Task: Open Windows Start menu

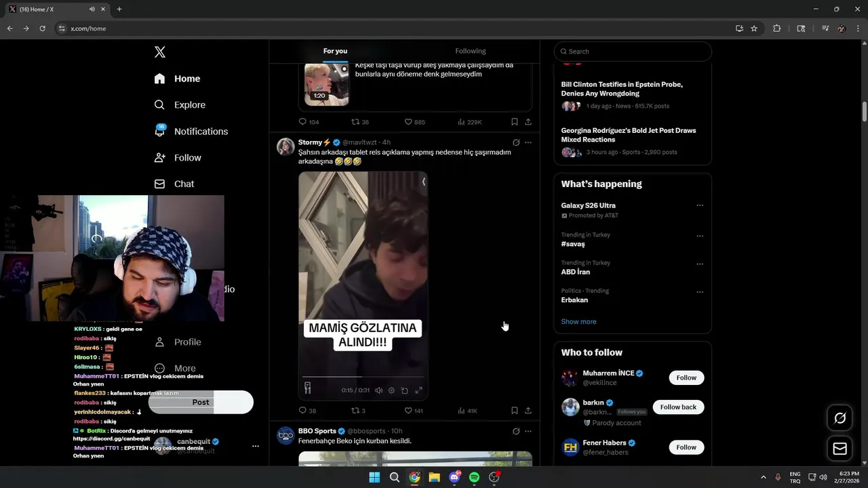Action: [x=374, y=477]
